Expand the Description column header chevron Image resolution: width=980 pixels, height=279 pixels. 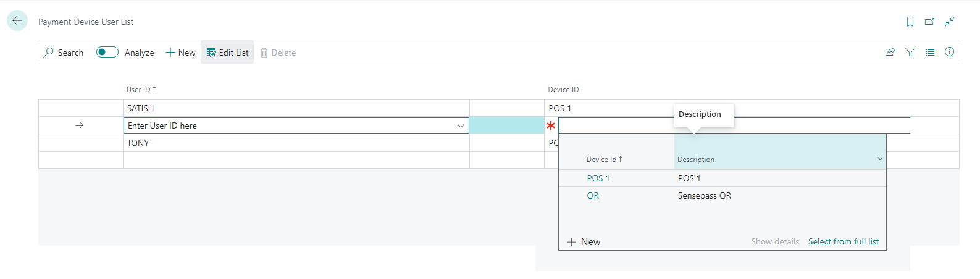(880, 159)
